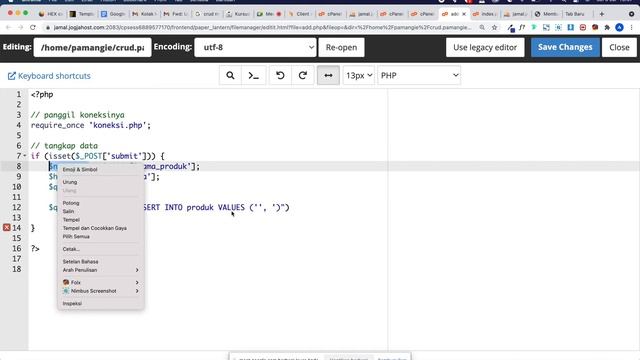Switch to the Client tab
The width and height of the screenshot is (640, 360).
[299, 14]
